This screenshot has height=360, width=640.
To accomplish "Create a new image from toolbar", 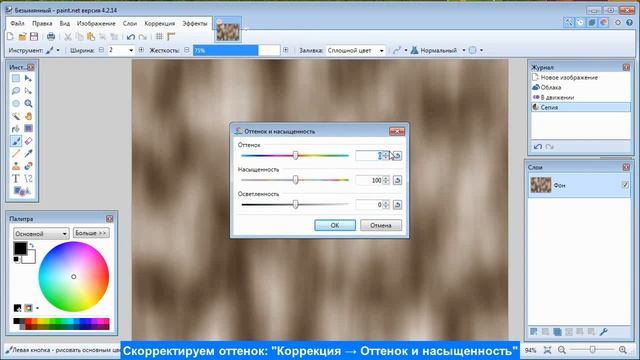I will point(10,37).
